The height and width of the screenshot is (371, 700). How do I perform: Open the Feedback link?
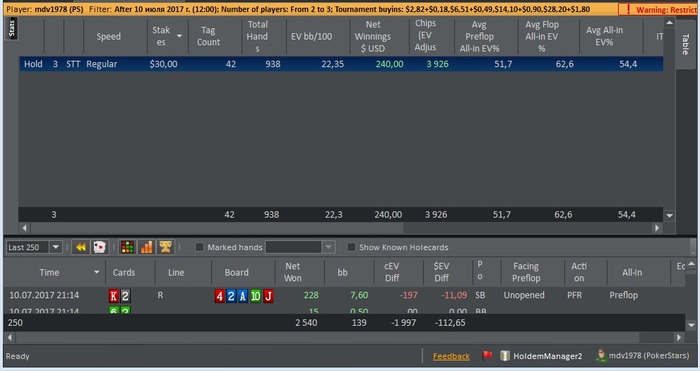(x=451, y=356)
